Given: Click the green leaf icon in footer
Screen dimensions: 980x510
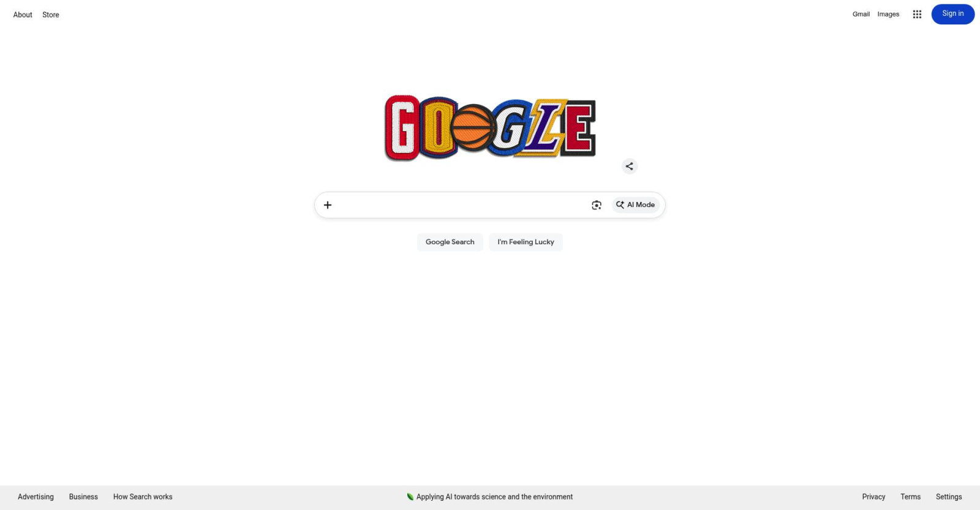Looking at the screenshot, I should pos(410,497).
